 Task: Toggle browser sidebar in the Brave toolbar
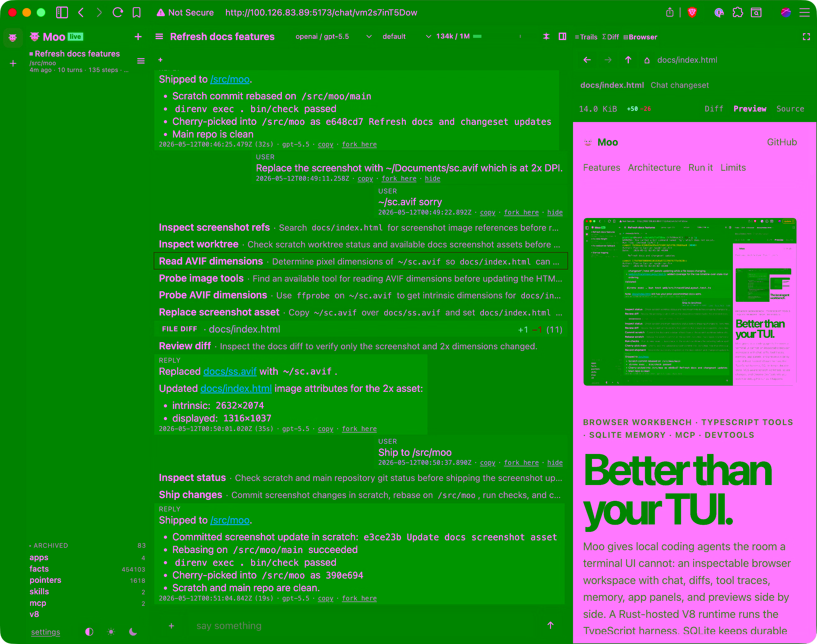click(62, 12)
